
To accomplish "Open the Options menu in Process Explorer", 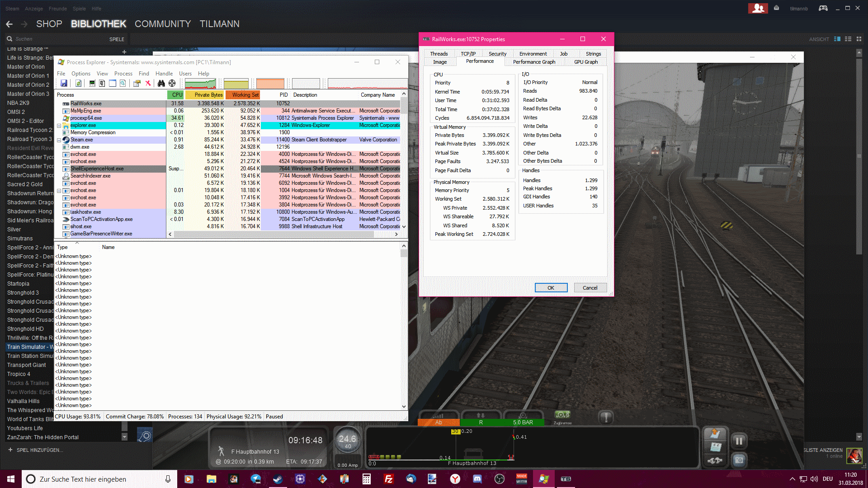I will (80, 74).
